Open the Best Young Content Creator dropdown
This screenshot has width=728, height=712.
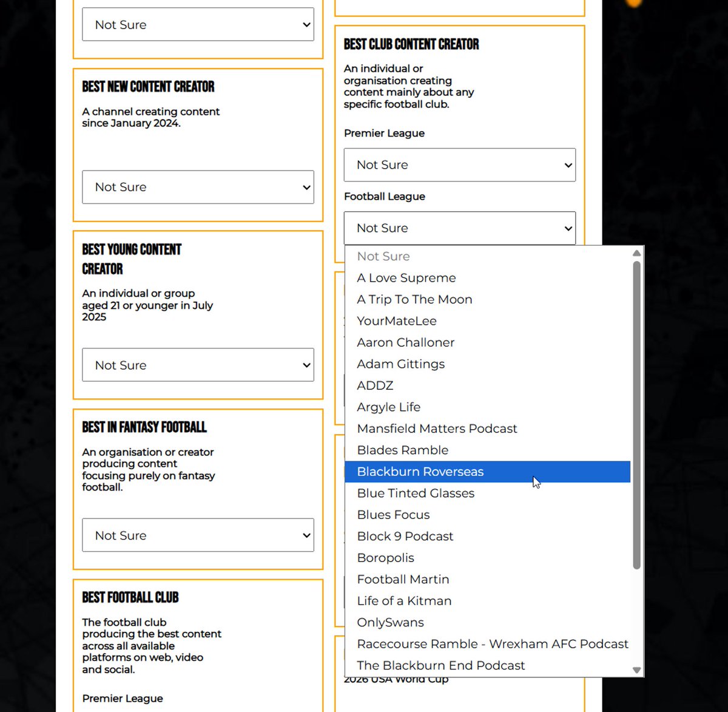tap(198, 365)
